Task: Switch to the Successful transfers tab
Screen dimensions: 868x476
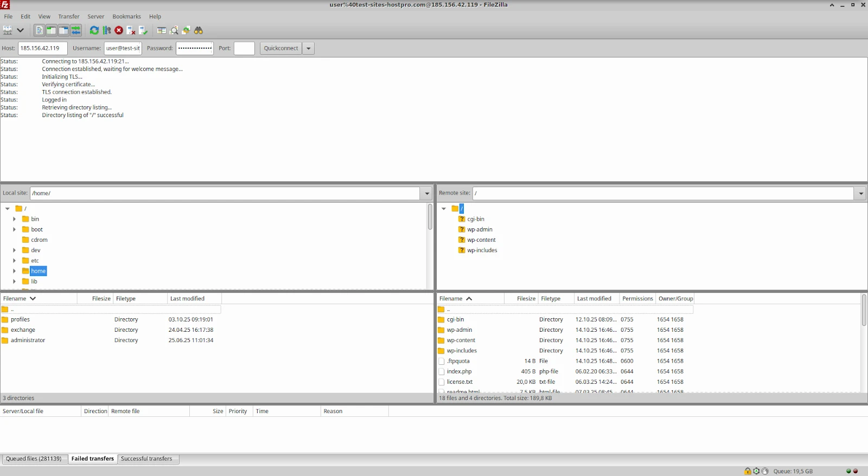Action: (146, 459)
